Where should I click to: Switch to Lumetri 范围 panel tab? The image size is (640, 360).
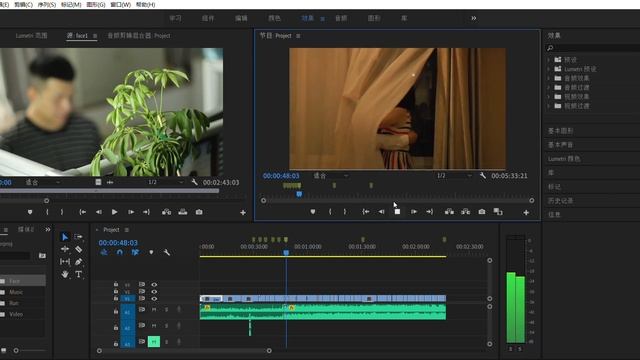pos(31,36)
